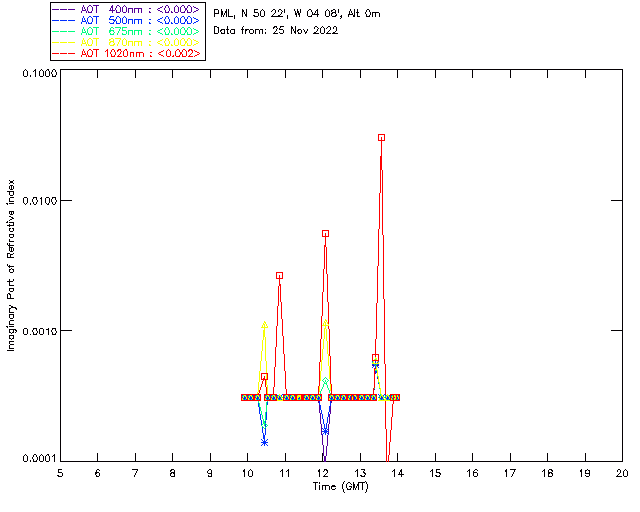This screenshot has width=640, height=512.
Task: Click the y-axis tick label 0.0010
Action: pos(40,331)
